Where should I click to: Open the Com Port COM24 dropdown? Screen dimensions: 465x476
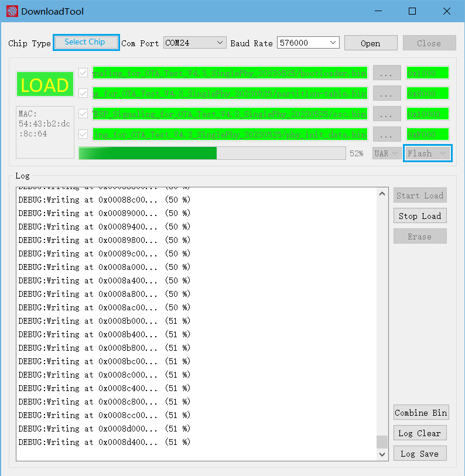(x=194, y=43)
